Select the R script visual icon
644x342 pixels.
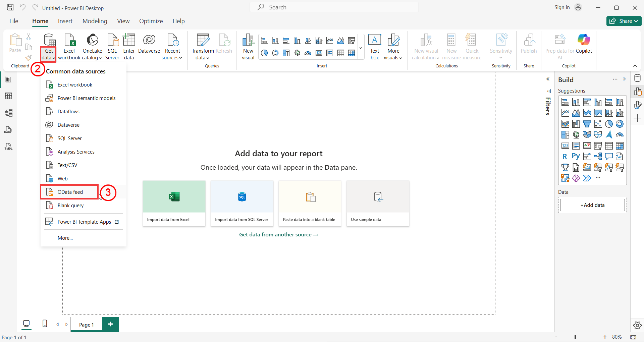coord(565,157)
